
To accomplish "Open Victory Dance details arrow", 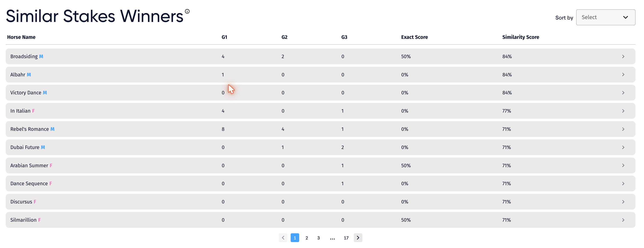I will pos(623,93).
